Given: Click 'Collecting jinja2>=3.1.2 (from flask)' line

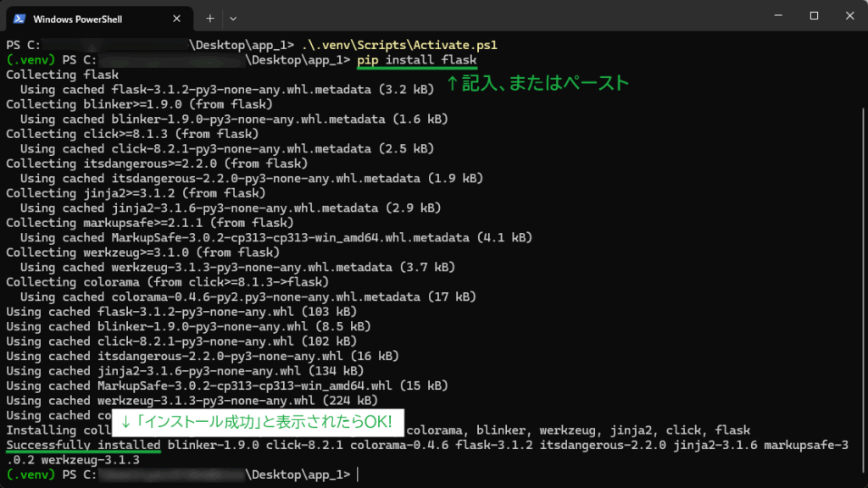Looking at the screenshot, I should click(136, 193).
